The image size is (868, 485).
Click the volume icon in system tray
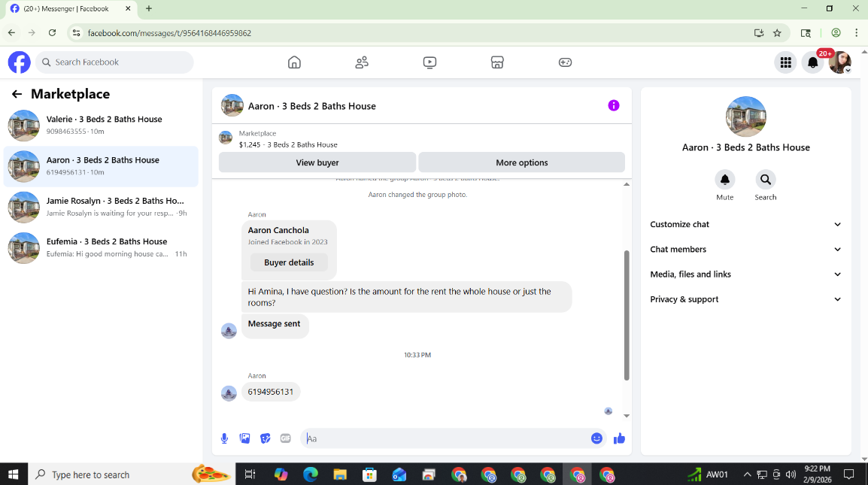click(791, 474)
